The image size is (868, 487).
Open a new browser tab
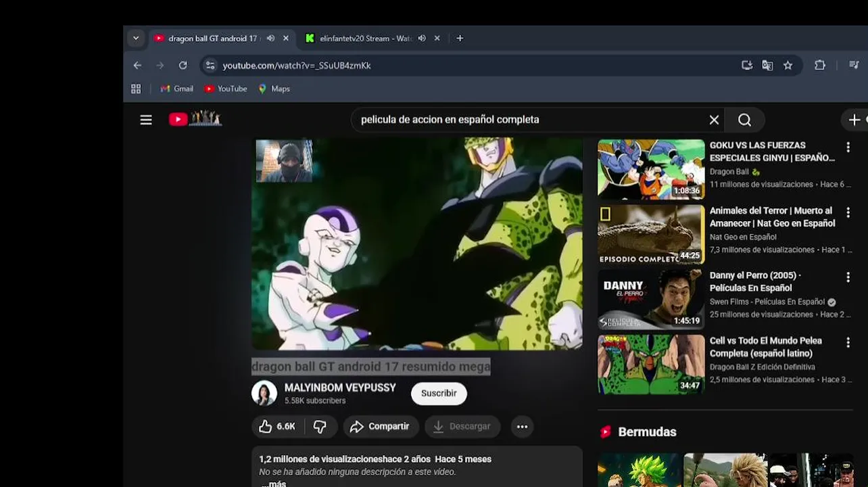pyautogui.click(x=460, y=39)
